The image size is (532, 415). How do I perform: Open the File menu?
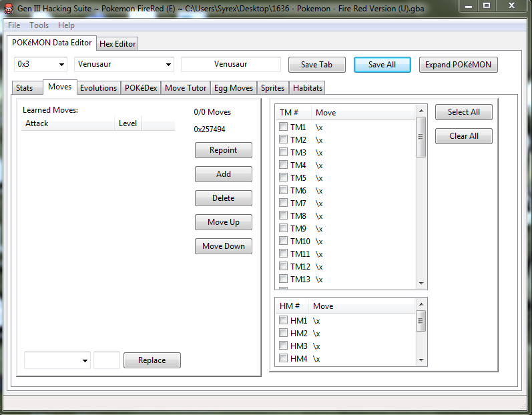point(14,25)
